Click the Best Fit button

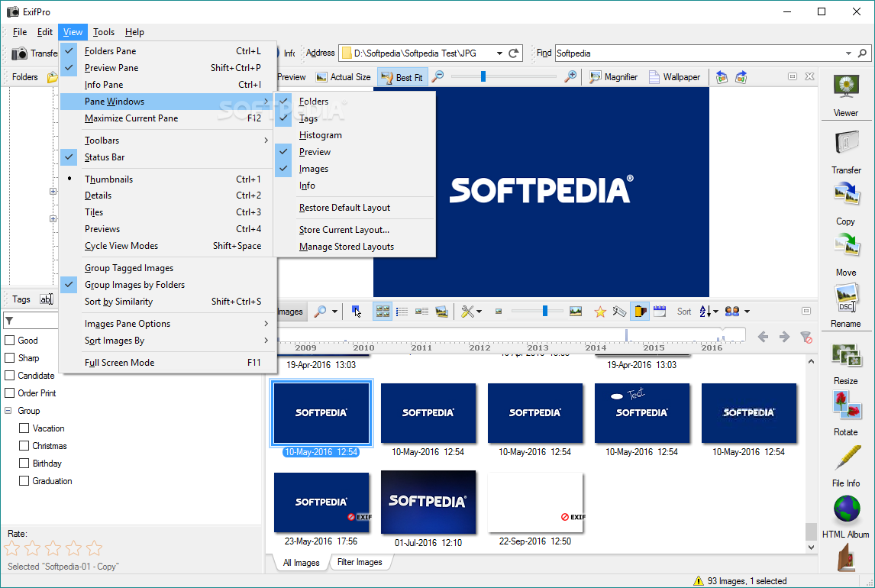[402, 77]
